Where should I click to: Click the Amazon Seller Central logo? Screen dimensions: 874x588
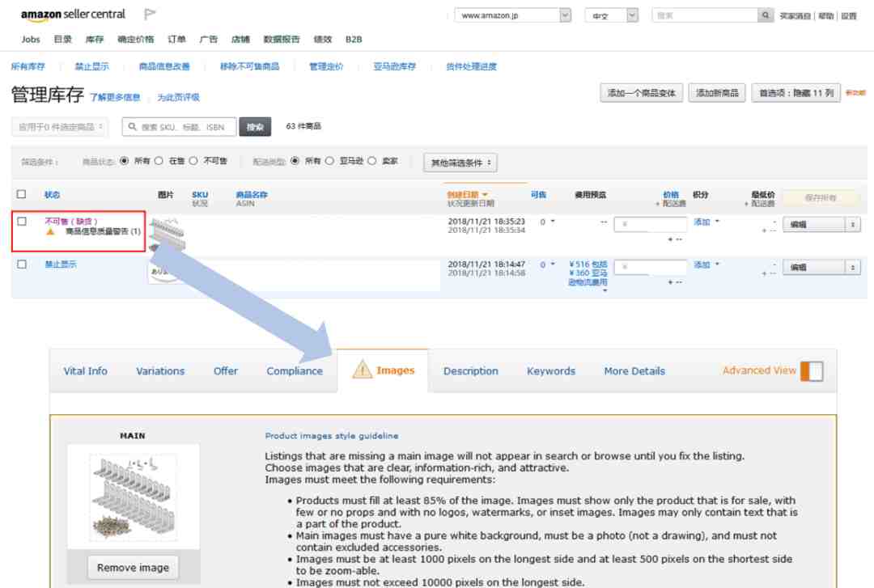73,15
